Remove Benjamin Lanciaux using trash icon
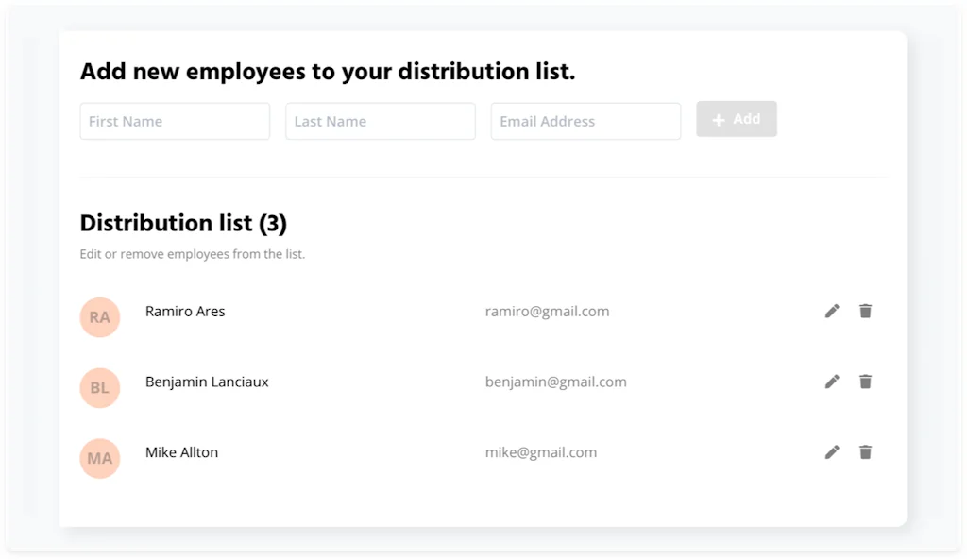This screenshot has height=560, width=967. [865, 382]
